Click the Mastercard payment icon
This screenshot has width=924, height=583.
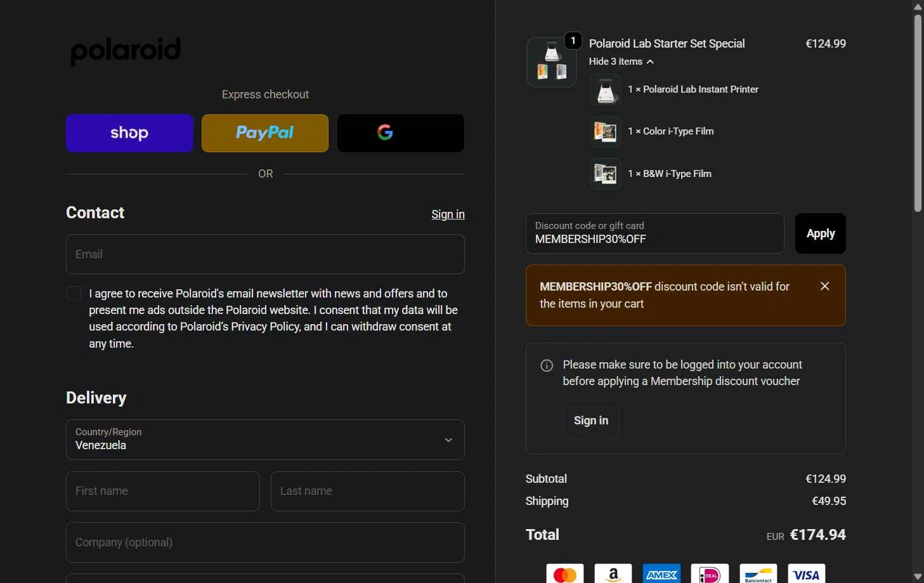(x=565, y=575)
